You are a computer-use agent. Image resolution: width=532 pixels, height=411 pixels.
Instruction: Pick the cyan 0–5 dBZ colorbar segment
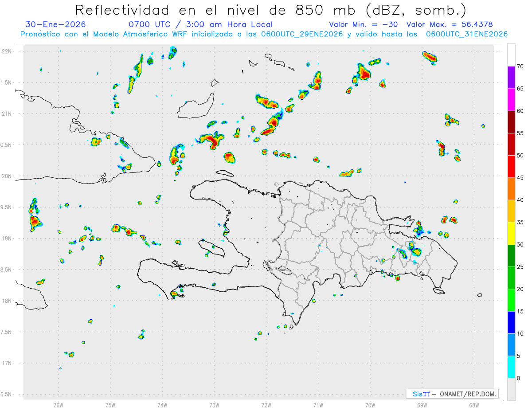(511, 367)
